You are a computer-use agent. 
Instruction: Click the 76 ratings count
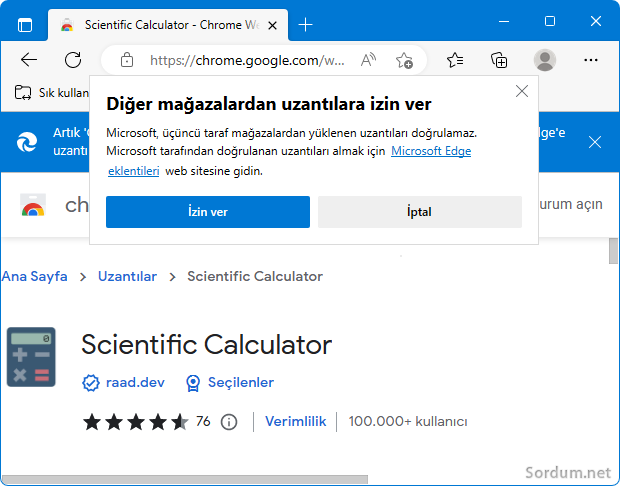coord(203,421)
